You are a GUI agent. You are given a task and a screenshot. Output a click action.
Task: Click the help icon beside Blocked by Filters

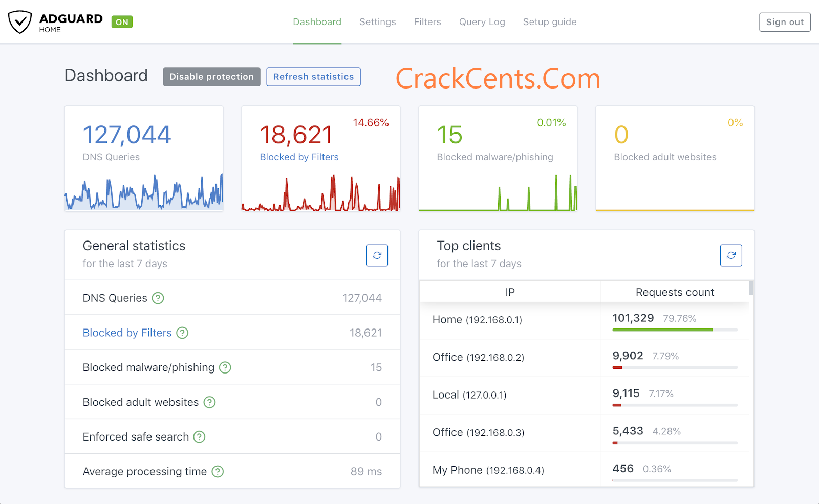coord(182,333)
